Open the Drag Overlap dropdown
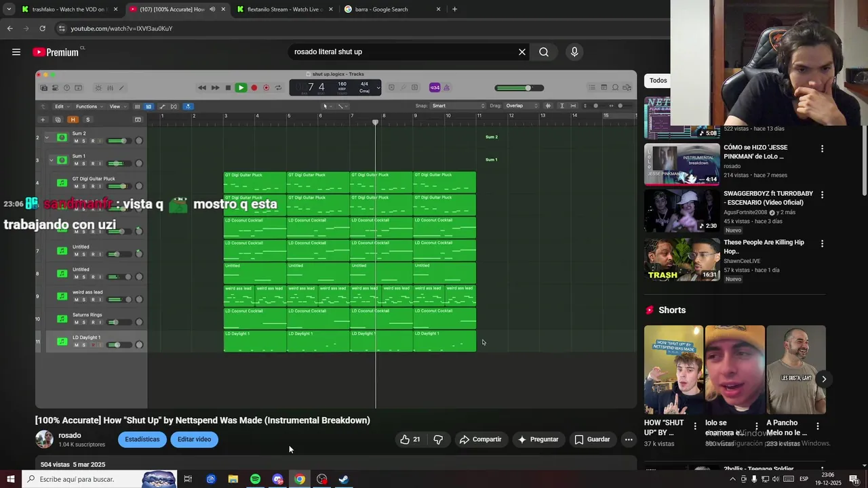The image size is (868, 488). (x=521, y=106)
